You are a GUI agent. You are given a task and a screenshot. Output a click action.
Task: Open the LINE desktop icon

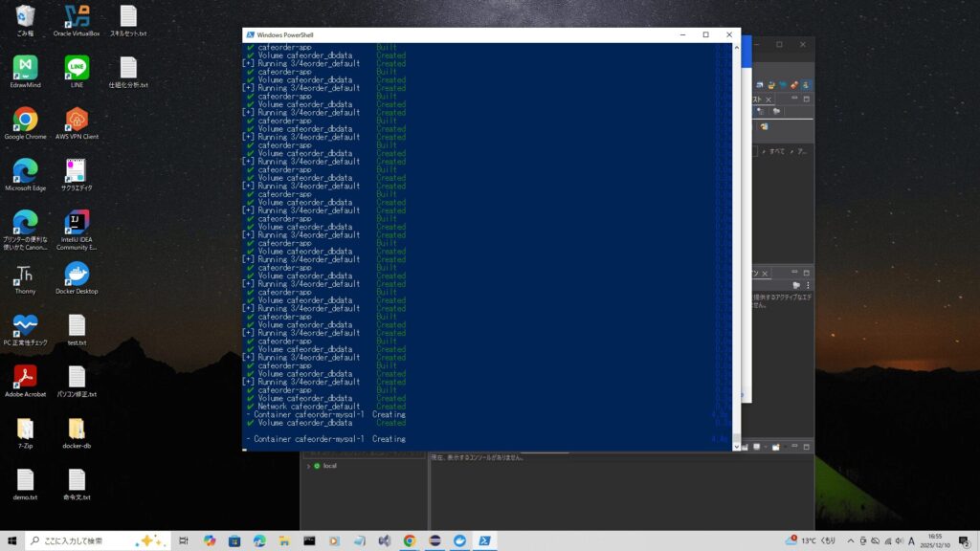(77, 68)
